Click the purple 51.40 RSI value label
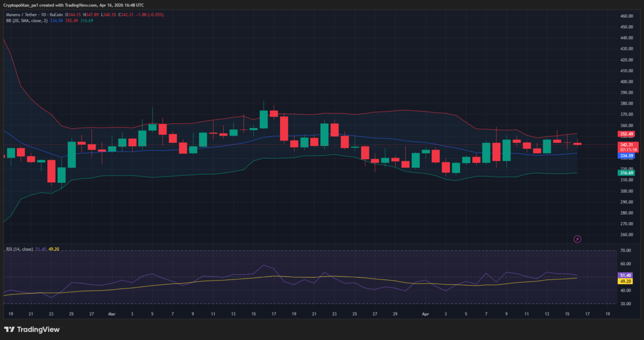This screenshot has width=644, height=340. (625, 275)
